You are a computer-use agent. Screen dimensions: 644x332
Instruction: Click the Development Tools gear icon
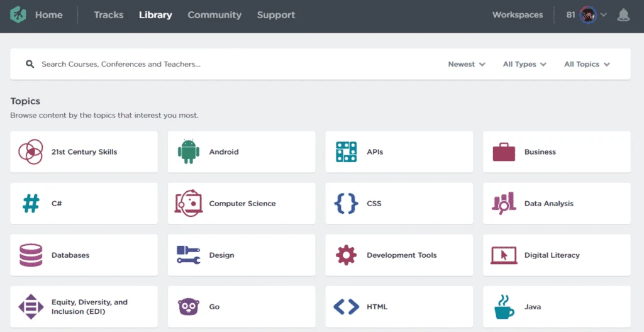click(x=346, y=255)
